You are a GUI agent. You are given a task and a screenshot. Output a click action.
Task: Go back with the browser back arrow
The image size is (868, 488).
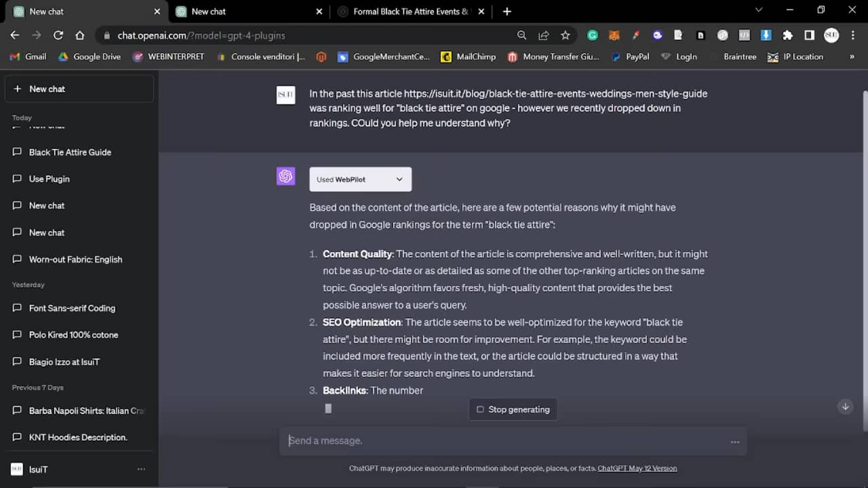click(x=15, y=35)
